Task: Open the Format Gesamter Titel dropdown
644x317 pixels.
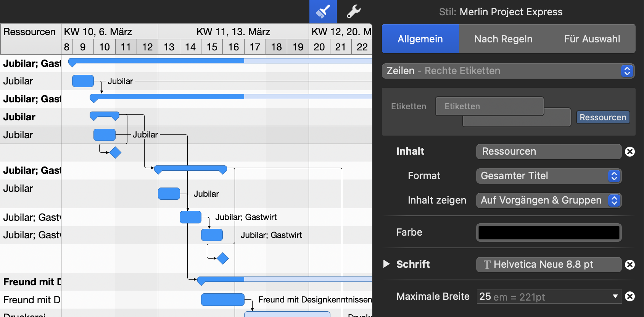Action: 614,176
